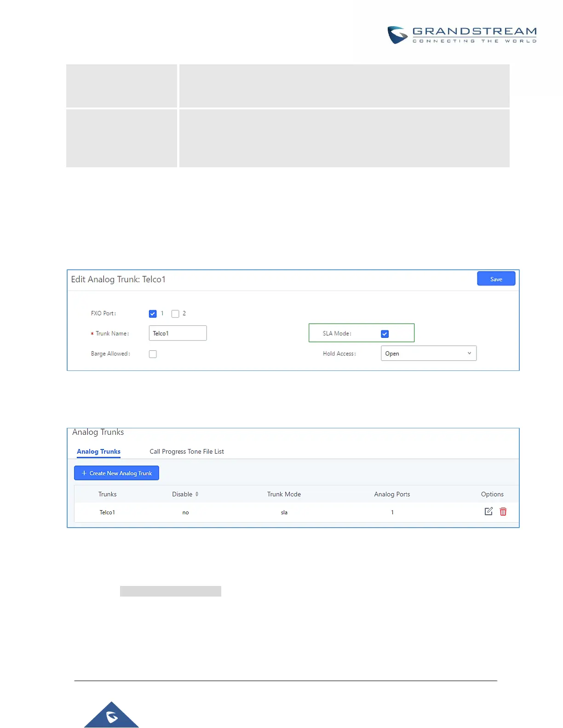Disable the SLA Mode checkbox

click(x=385, y=334)
